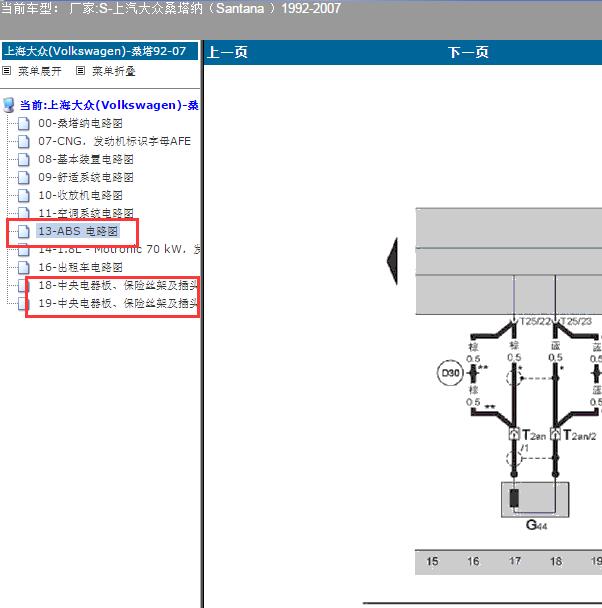Screen dimensions: 602x608
Task: Select root node 当前:上海大众(Volkswagen)
Action: 109,105
